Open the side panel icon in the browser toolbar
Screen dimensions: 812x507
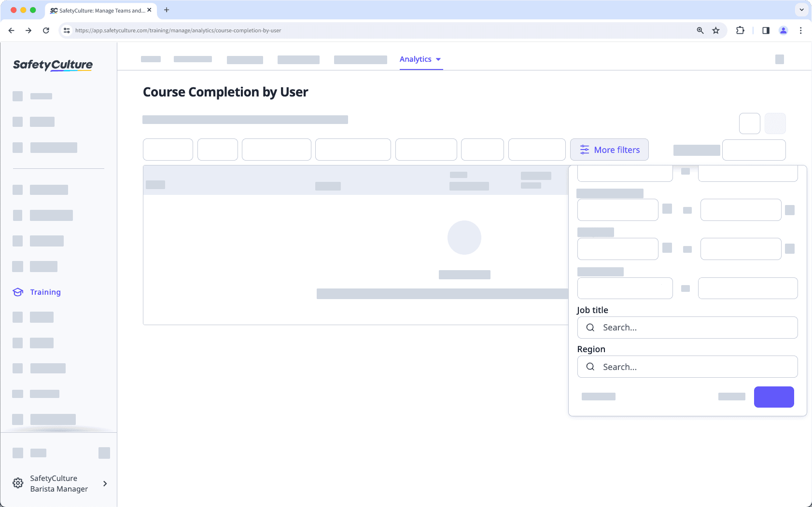(765, 30)
